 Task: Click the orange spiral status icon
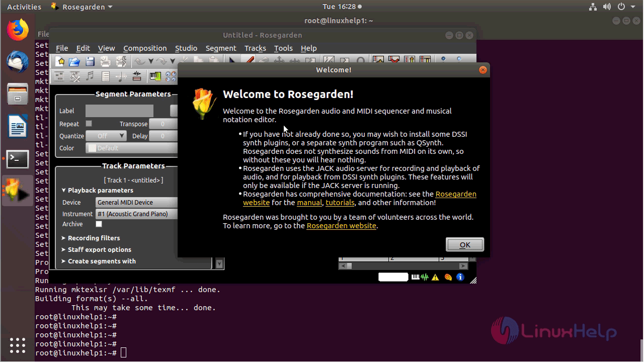[448, 277]
